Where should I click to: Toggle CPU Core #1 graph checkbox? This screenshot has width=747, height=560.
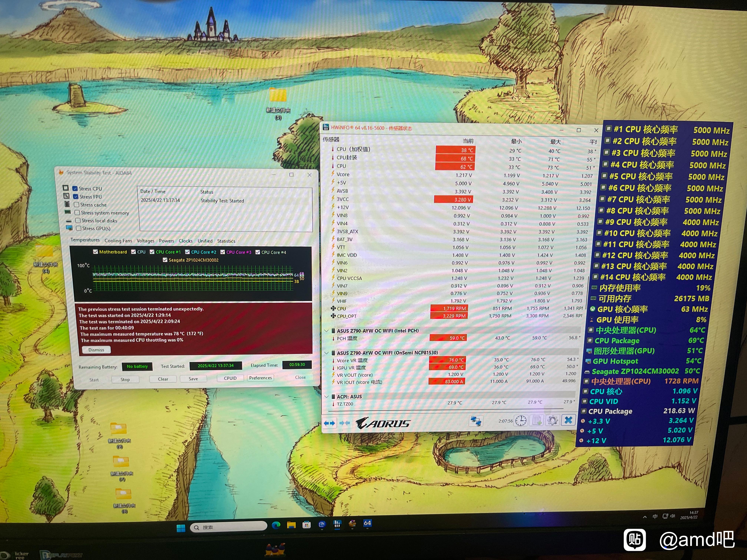(x=152, y=252)
